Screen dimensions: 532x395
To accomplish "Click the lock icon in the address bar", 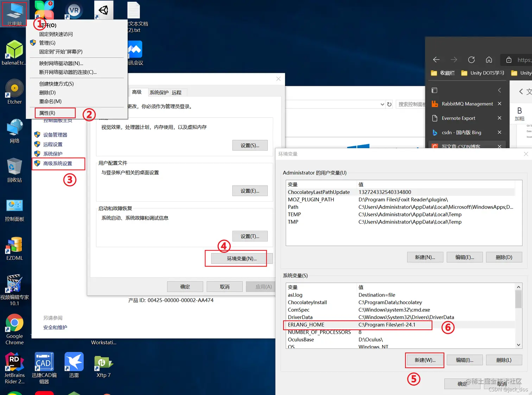I will (x=509, y=60).
